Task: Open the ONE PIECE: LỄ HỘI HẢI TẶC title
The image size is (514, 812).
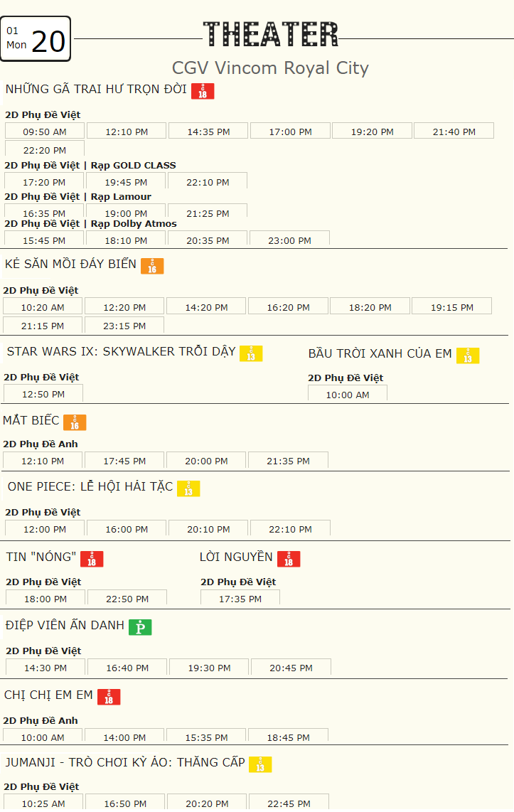Action: (90, 486)
